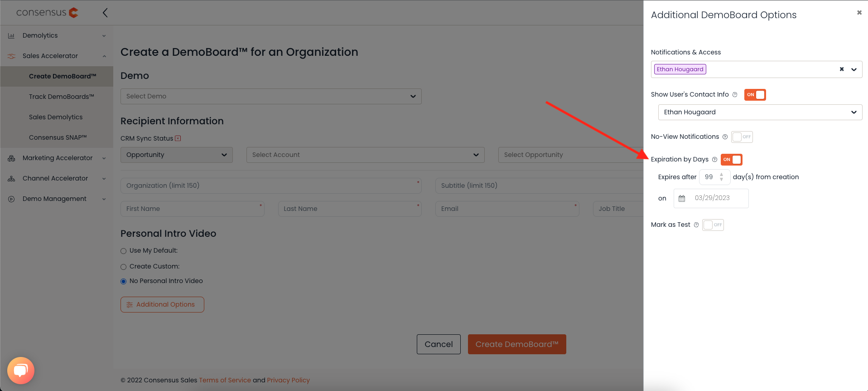
Task: Click the Job Title field
Action: click(618, 209)
